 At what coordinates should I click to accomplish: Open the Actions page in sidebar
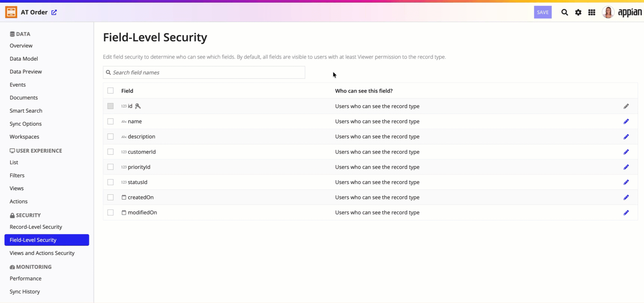click(x=18, y=202)
